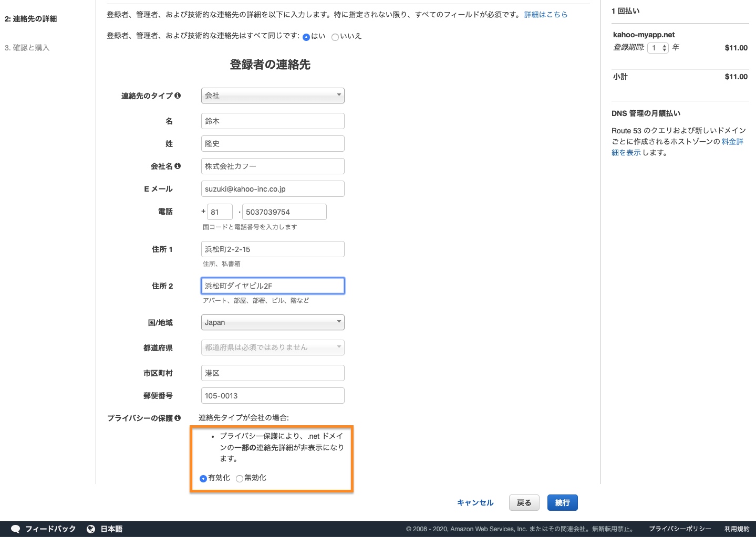Go to step 3 確認と購入

[x=27, y=48]
